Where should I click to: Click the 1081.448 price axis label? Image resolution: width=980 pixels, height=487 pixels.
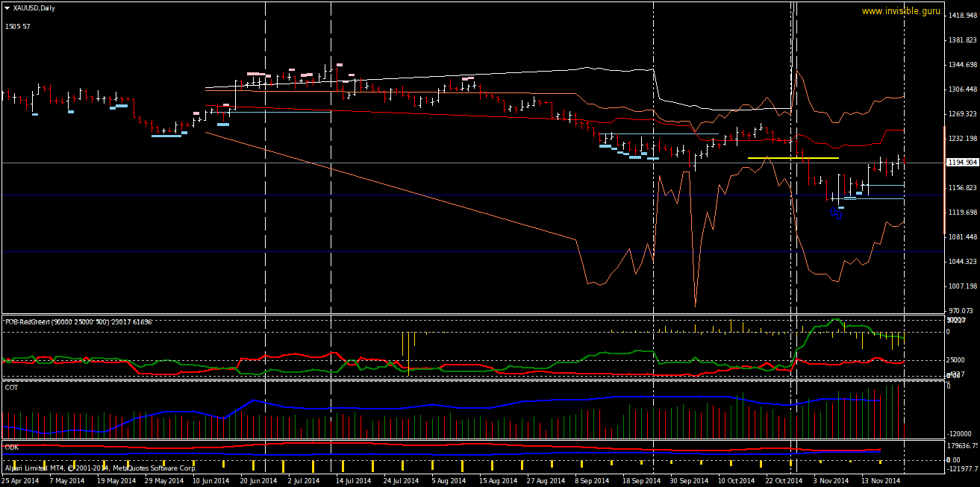[963, 237]
